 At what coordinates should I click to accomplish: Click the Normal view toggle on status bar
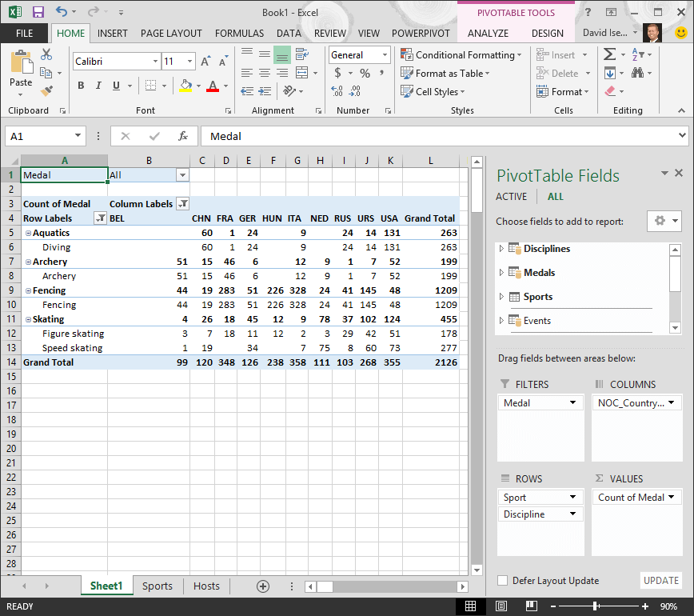[470, 606]
